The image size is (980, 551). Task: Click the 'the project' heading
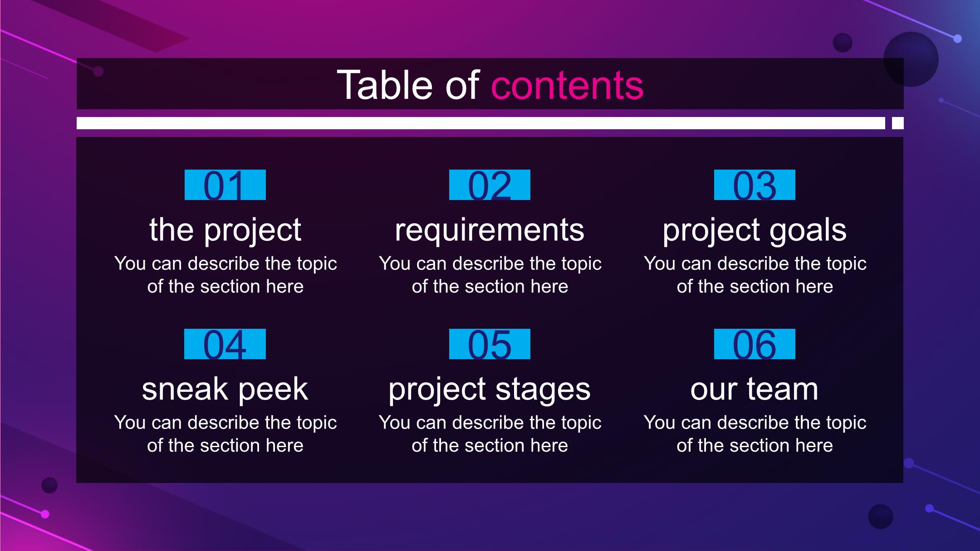coord(225,230)
